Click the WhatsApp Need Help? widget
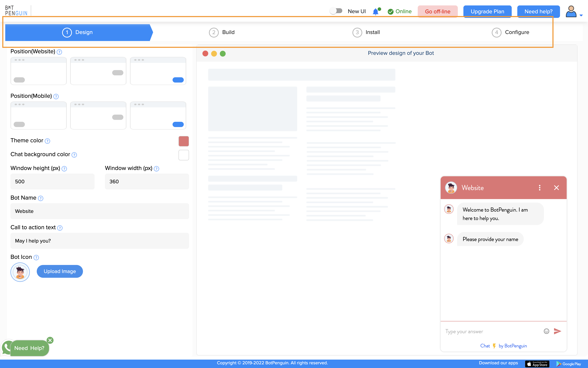This screenshot has height=368, width=588. tap(29, 348)
